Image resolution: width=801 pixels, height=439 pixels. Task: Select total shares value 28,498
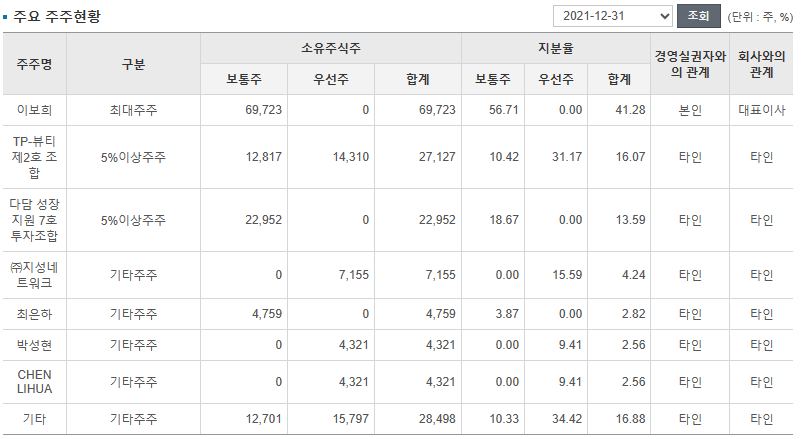[437, 419]
